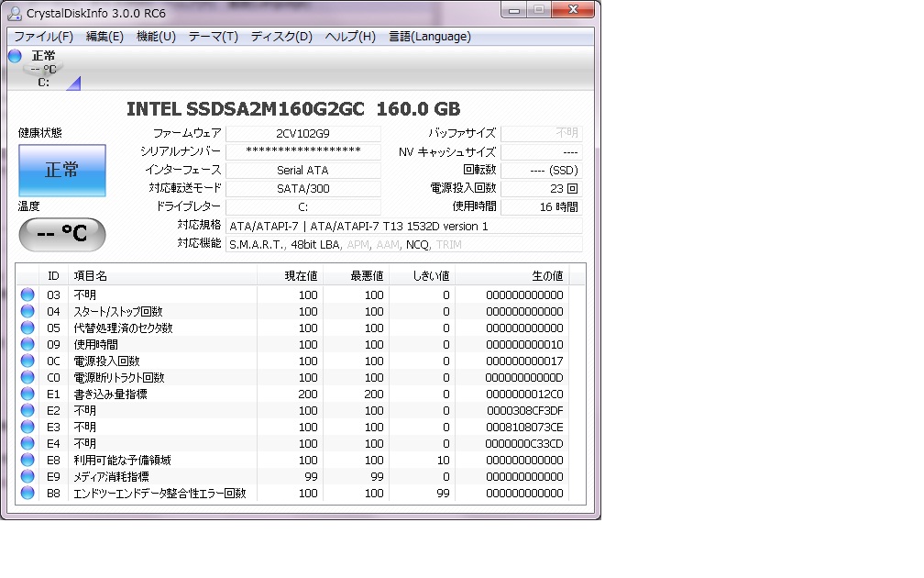Screen dimensions: 924x578
Task: Sort by the 項目名 column header
Action: point(162,275)
